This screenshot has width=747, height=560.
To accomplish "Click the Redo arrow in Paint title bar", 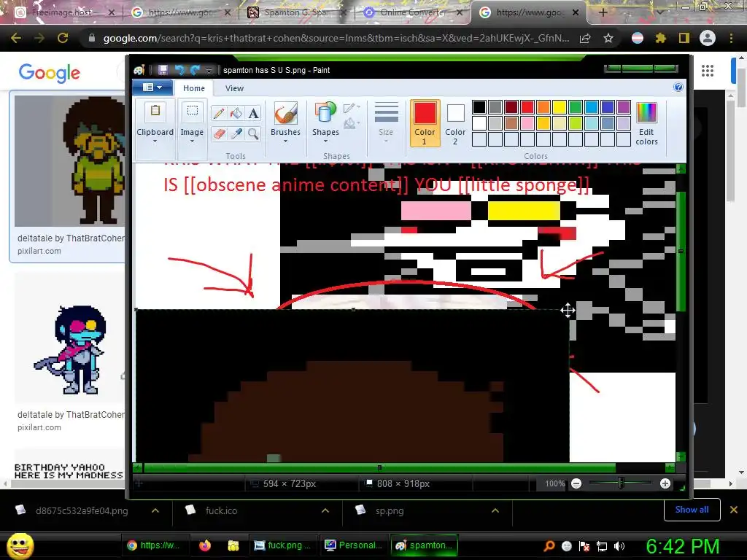I will tap(195, 70).
